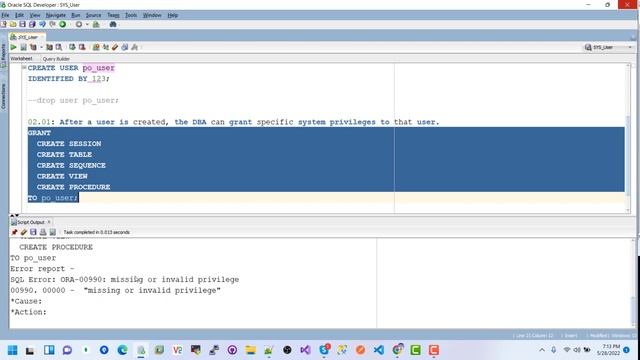Run statement with green play icon
The height and width of the screenshot is (360, 640).
[13, 47]
